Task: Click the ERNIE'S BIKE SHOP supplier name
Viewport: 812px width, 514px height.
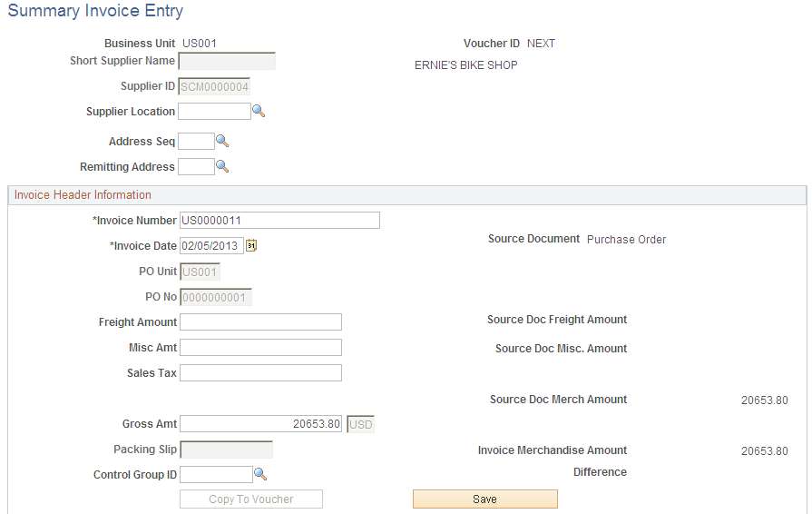Action: [x=466, y=65]
